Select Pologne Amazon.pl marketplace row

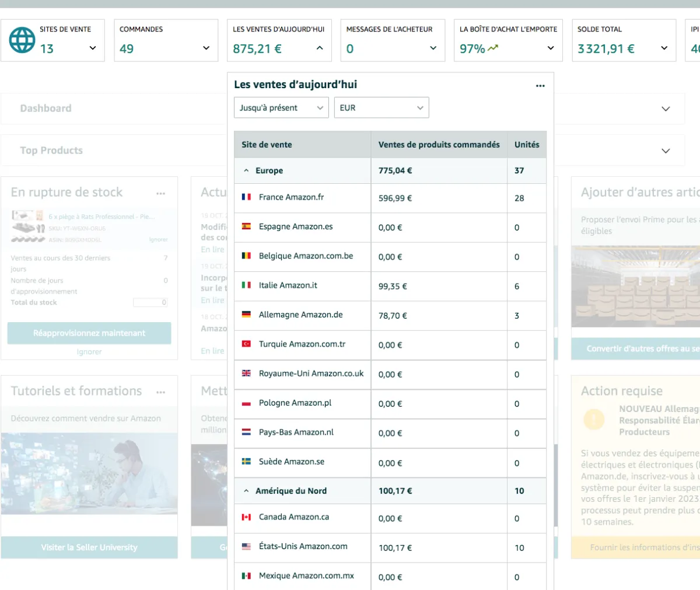click(x=390, y=404)
